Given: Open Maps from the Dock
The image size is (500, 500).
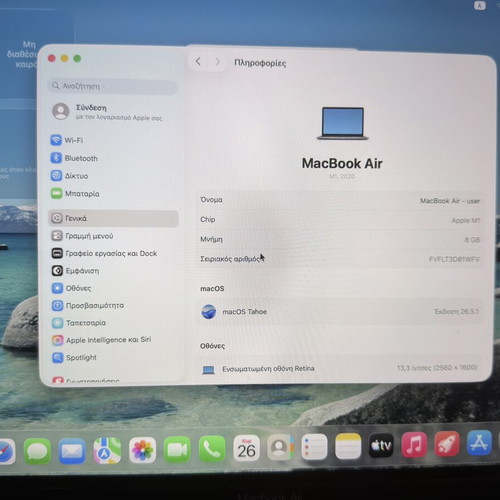Looking at the screenshot, I should (107, 451).
